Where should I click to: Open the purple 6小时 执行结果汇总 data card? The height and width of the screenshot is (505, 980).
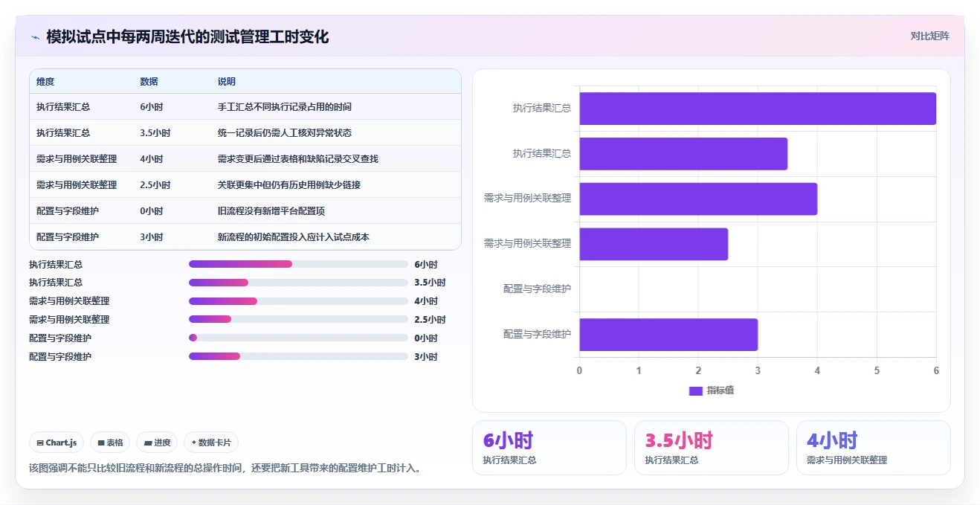(x=549, y=448)
